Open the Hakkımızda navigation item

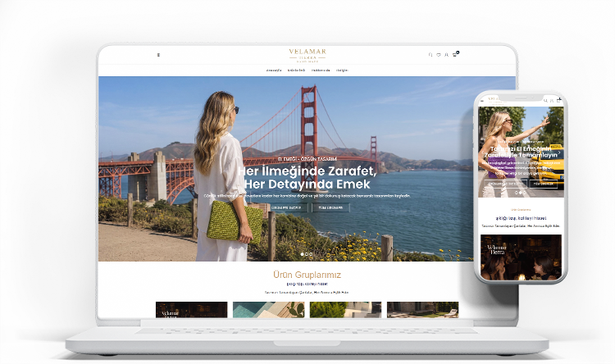point(321,71)
